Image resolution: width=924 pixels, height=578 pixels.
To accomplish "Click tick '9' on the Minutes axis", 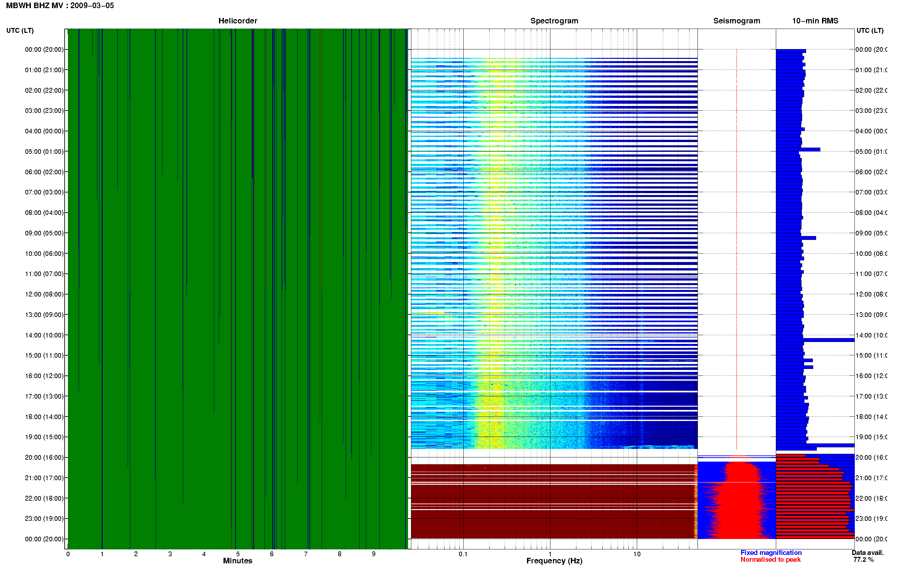I will 374,554.
